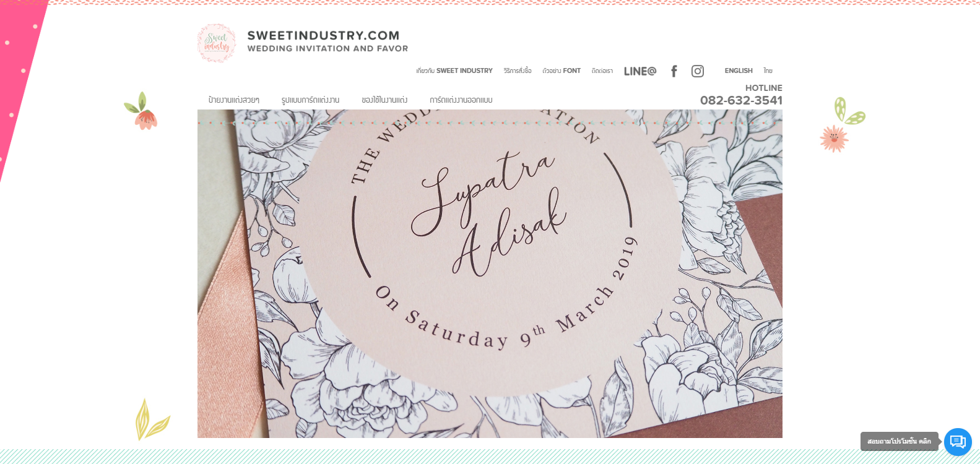Viewport: 980px width, 464px height.
Task: Switch site language to ไทย
Action: (768, 71)
